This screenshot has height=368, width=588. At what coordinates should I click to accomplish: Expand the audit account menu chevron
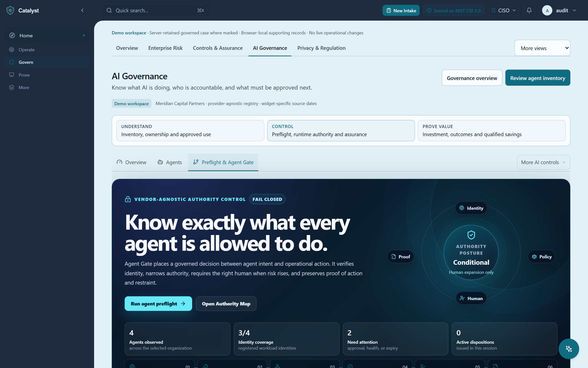pos(574,10)
